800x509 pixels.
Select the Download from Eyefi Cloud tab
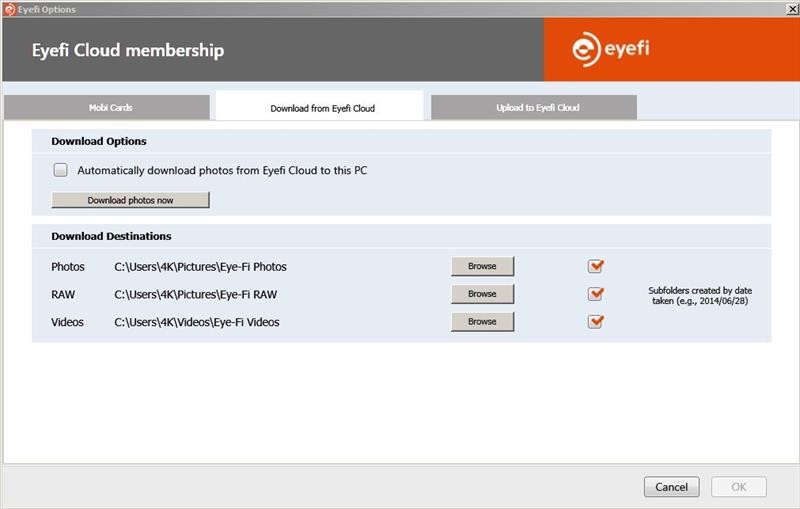320,106
